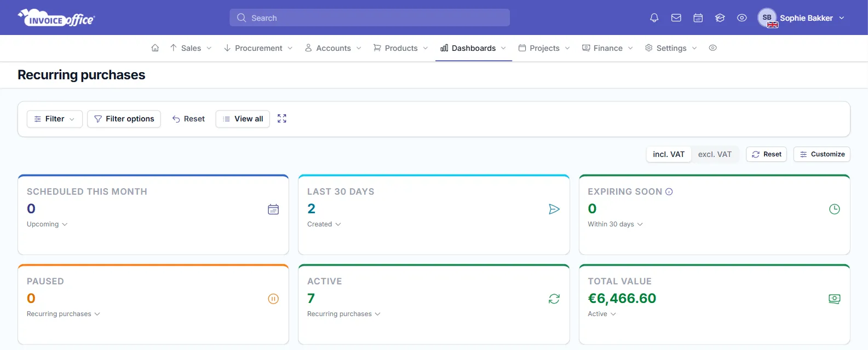The width and height of the screenshot is (868, 350).
Task: Click clock icon in Expiring Soon card
Action: (x=835, y=209)
